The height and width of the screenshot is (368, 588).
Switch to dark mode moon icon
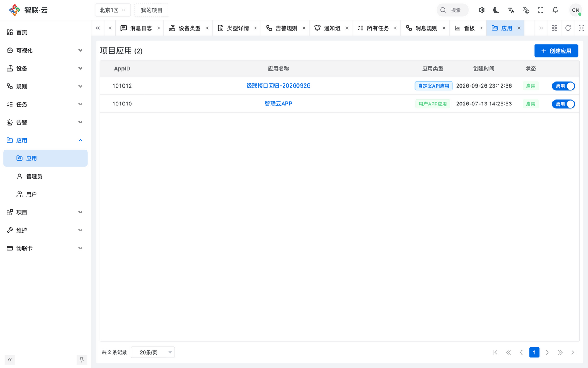point(496,10)
